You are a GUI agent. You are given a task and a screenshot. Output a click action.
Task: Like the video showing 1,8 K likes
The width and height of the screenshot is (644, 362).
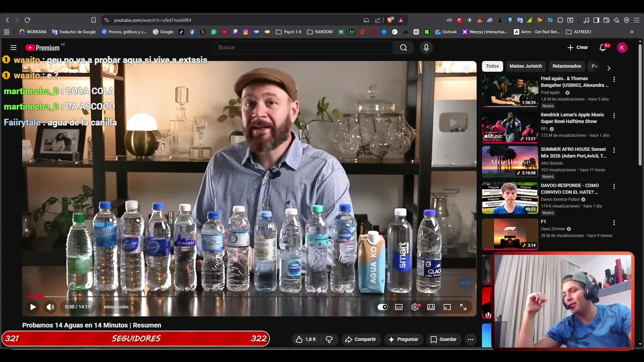click(x=306, y=339)
